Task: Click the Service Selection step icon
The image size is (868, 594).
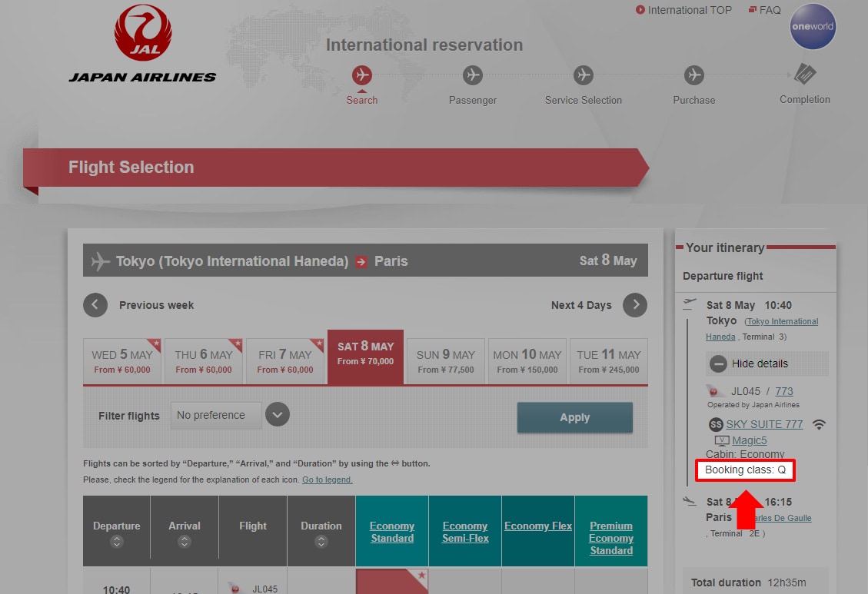Action: click(x=584, y=75)
